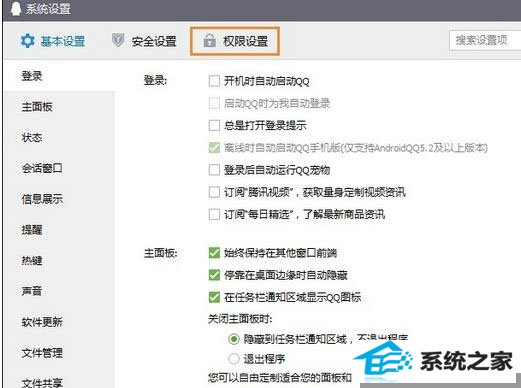
Task: Tick the 启动QQ时为我自动登录 checkbox
Action: (x=214, y=103)
